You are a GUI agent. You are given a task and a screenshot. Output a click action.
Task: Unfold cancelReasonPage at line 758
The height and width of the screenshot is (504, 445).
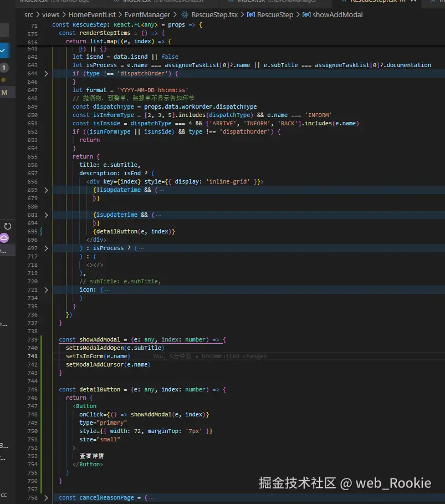pos(46,497)
